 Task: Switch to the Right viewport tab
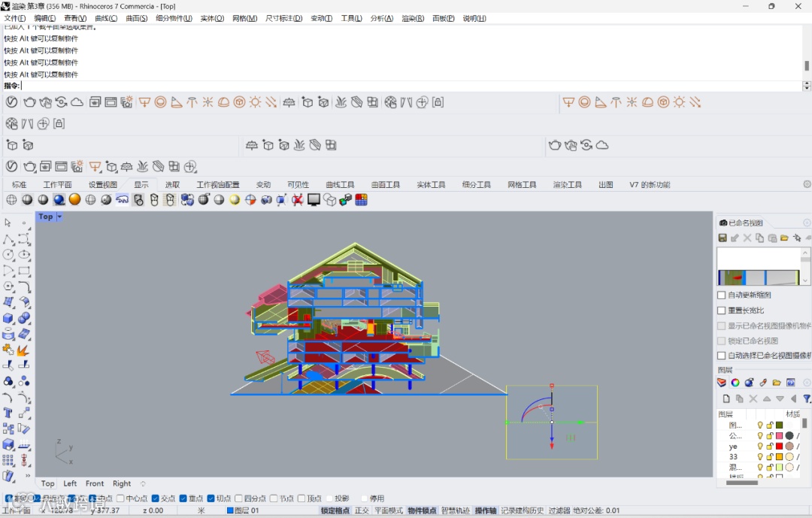point(122,484)
